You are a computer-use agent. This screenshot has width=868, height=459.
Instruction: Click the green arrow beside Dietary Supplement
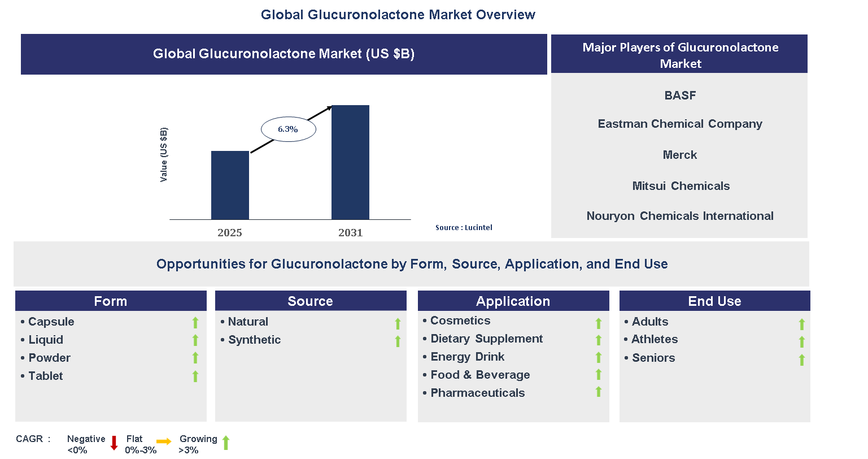coord(599,340)
